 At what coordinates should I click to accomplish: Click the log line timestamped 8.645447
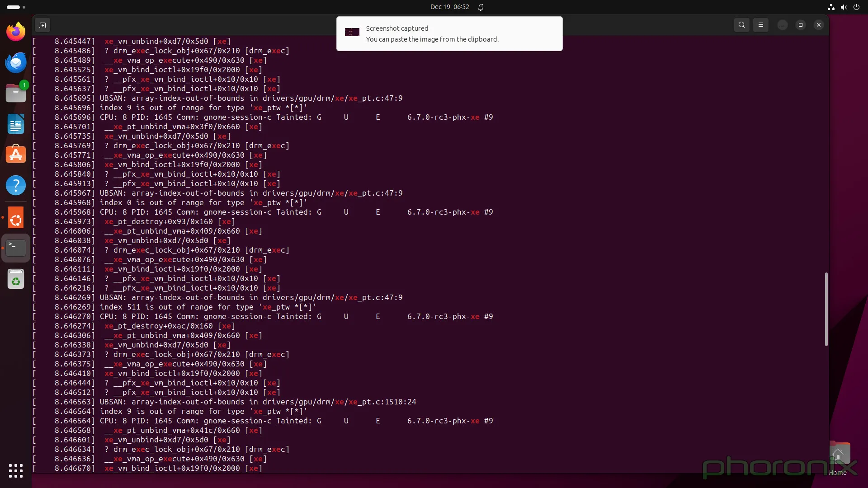132,41
